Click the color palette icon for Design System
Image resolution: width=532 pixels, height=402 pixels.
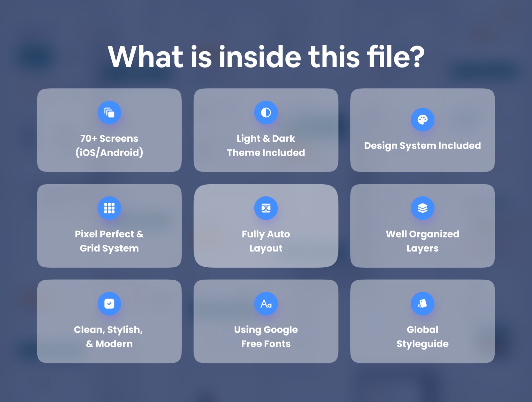422,120
